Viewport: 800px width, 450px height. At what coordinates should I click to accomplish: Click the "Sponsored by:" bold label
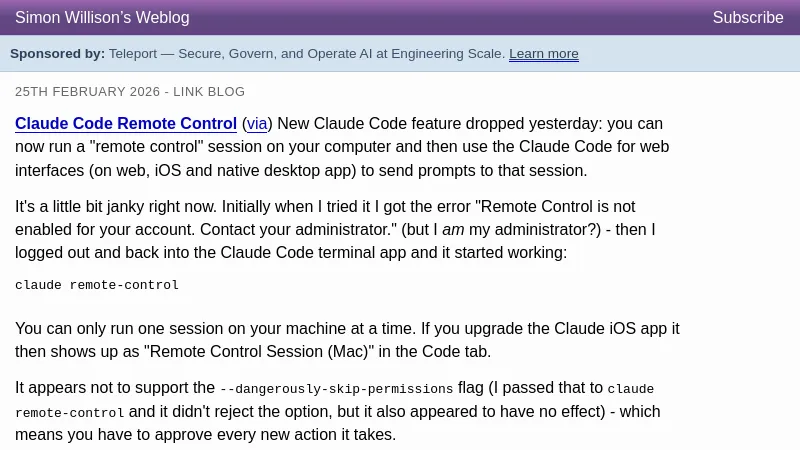[x=57, y=54]
